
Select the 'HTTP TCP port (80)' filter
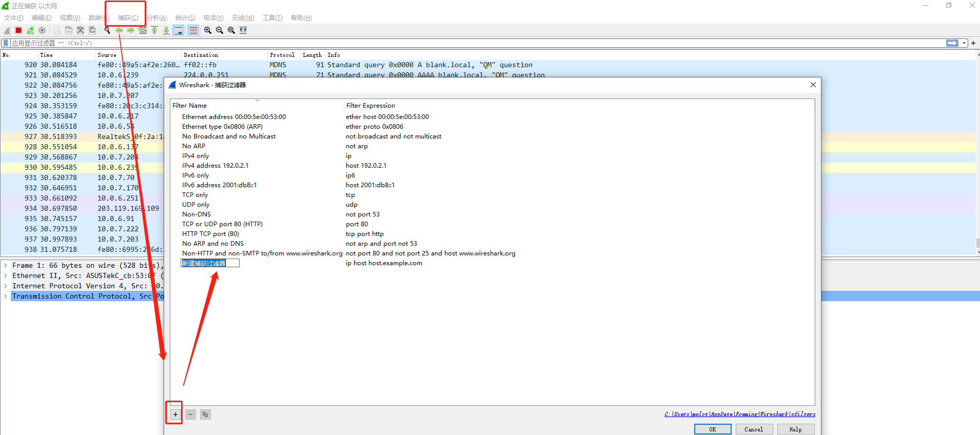[x=210, y=234]
